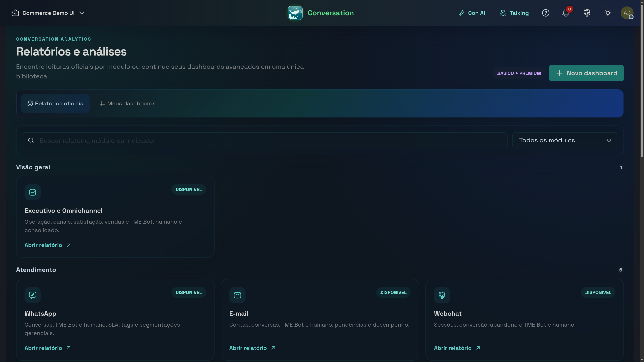Screen dimensions: 644x362
Task: Click the globe chat icon in the header
Action: coord(587,13)
